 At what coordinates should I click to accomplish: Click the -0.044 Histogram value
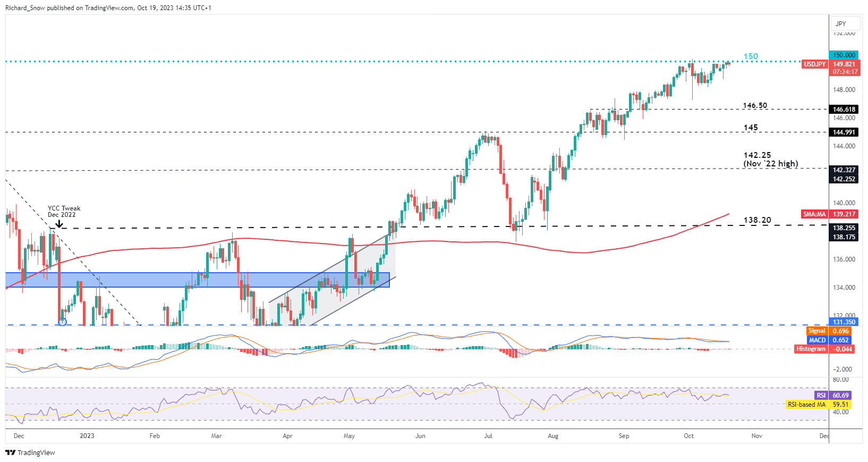[843, 349]
